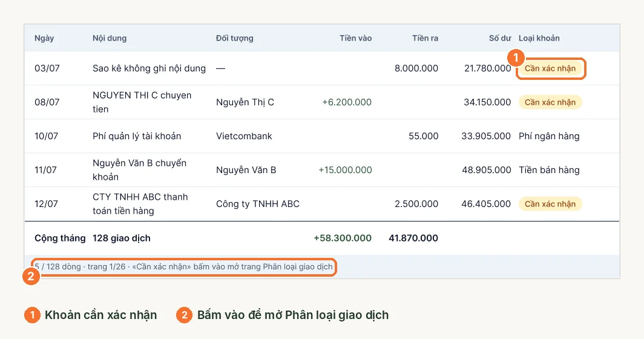
Task: Click the balance 34.150.000
Action: (x=487, y=102)
